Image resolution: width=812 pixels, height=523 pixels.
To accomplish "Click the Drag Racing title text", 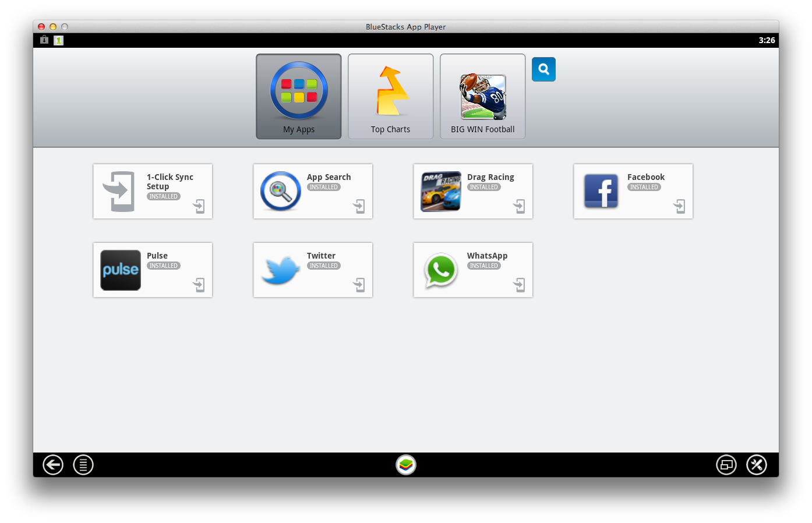I will click(x=490, y=177).
